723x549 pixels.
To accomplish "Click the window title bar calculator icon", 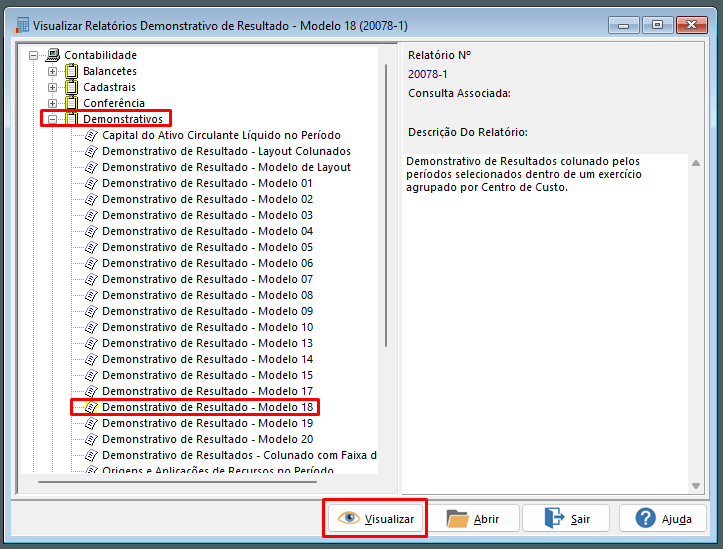I will click(22, 25).
